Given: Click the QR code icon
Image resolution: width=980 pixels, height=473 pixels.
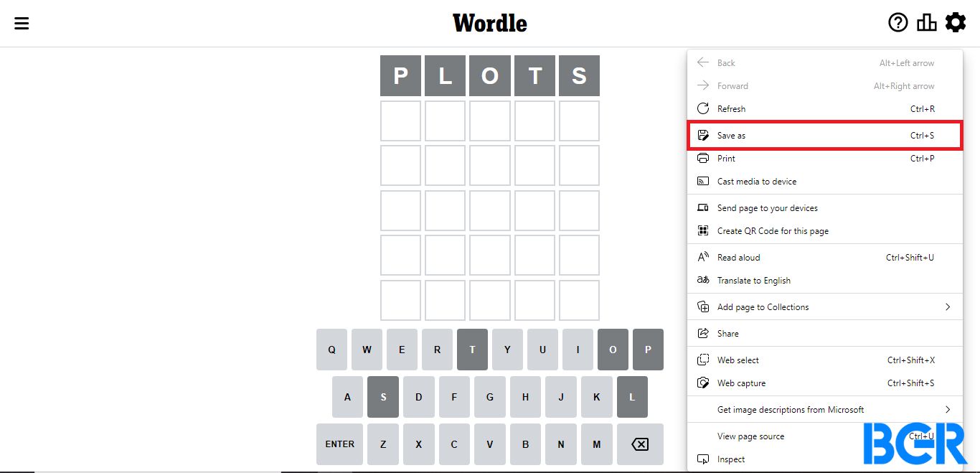Looking at the screenshot, I should pyautogui.click(x=703, y=231).
